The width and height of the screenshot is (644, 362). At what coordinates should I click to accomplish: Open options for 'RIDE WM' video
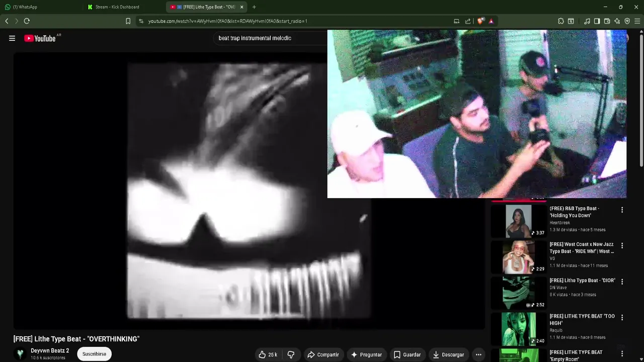click(x=622, y=246)
